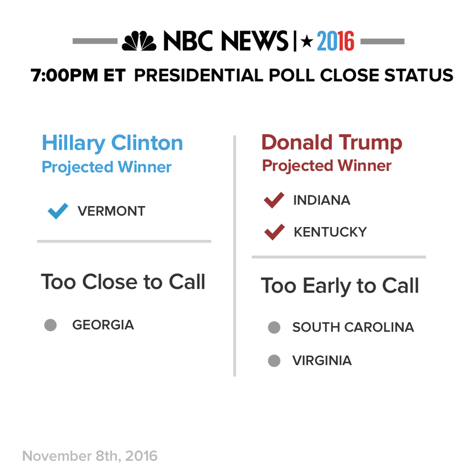Click the KENTUCKY state label

pyautogui.click(x=330, y=232)
